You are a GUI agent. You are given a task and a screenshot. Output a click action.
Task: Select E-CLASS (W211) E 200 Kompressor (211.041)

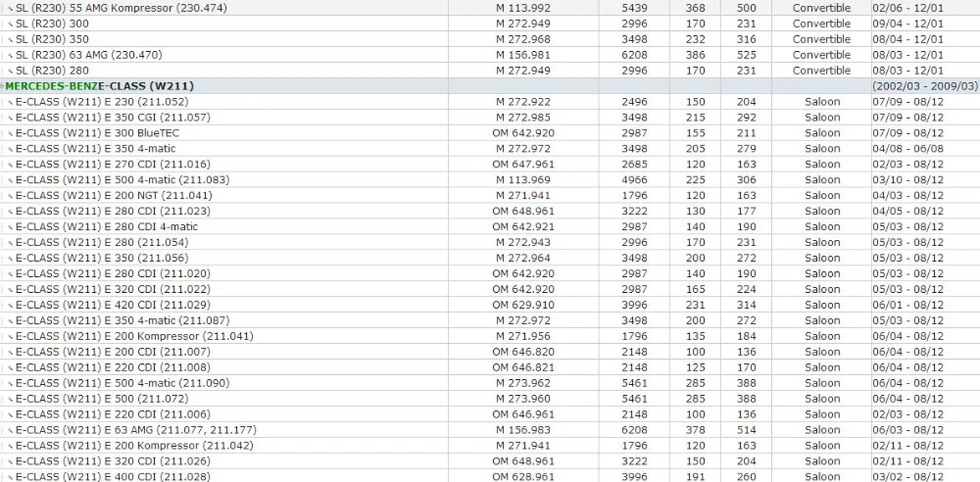(134, 336)
